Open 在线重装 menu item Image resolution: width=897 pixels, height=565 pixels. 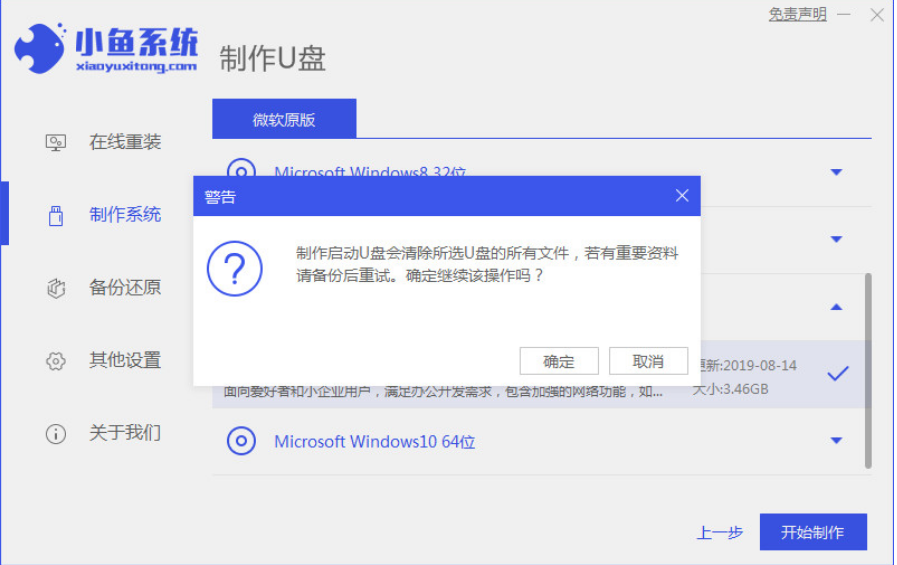click(x=125, y=142)
